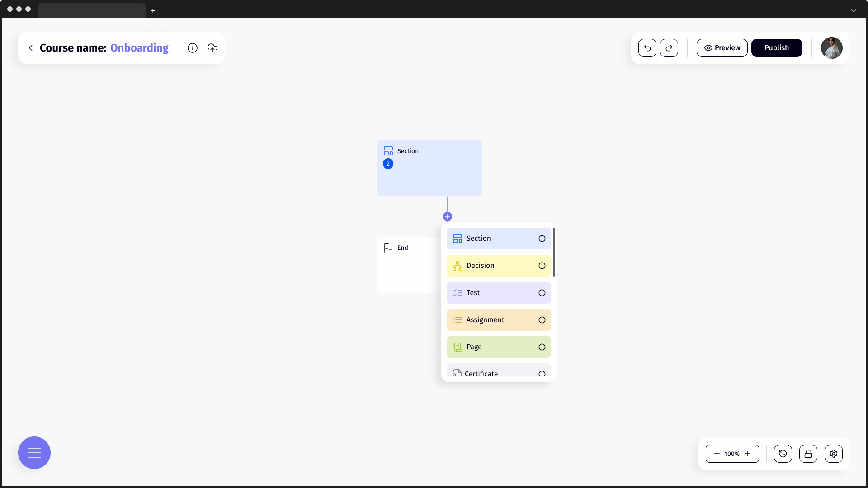Show info for Decision item
Screen dimensions: 868x488
542,266
